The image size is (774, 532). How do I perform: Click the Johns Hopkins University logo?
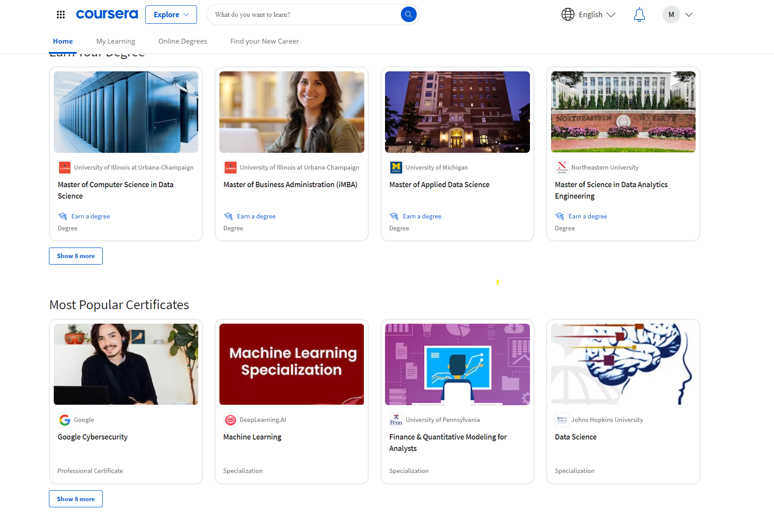(562, 420)
